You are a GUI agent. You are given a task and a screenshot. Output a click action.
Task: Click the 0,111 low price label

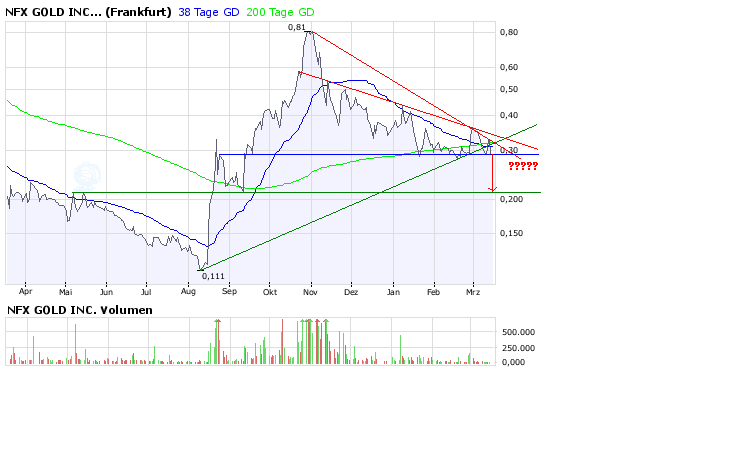pyautogui.click(x=213, y=276)
